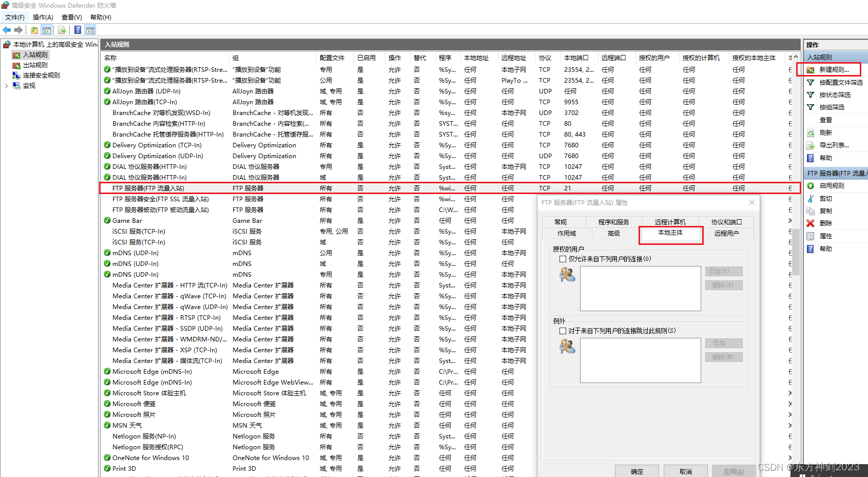868x477 pixels.
Task: Switch to the 协议和端口 tab
Action: click(726, 222)
